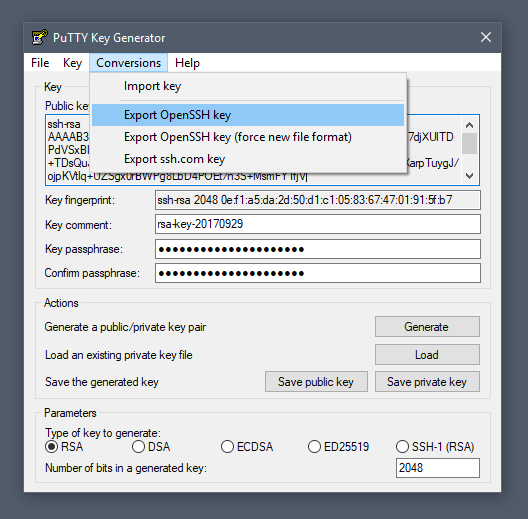Open the Key menu
528x519 pixels.
click(72, 63)
